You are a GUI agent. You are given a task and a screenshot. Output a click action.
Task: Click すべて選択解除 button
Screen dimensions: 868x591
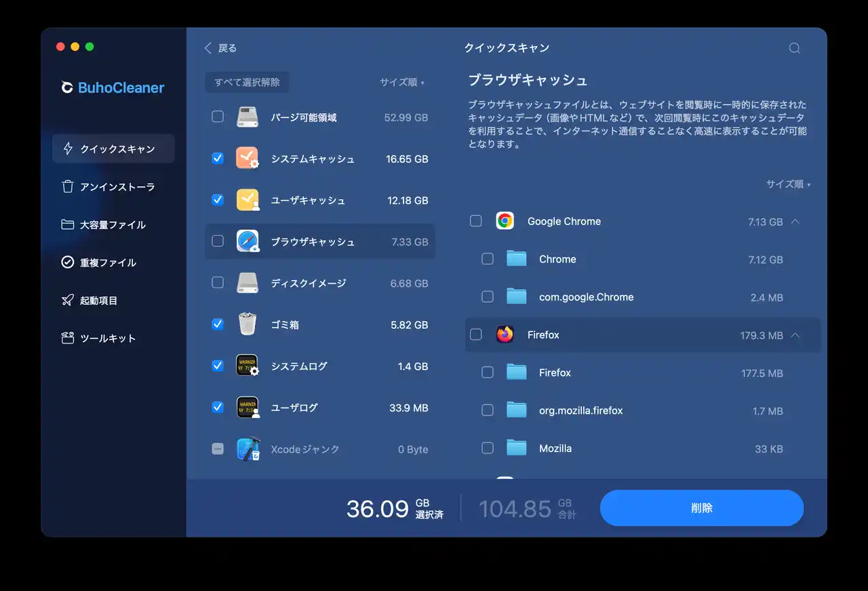click(247, 82)
